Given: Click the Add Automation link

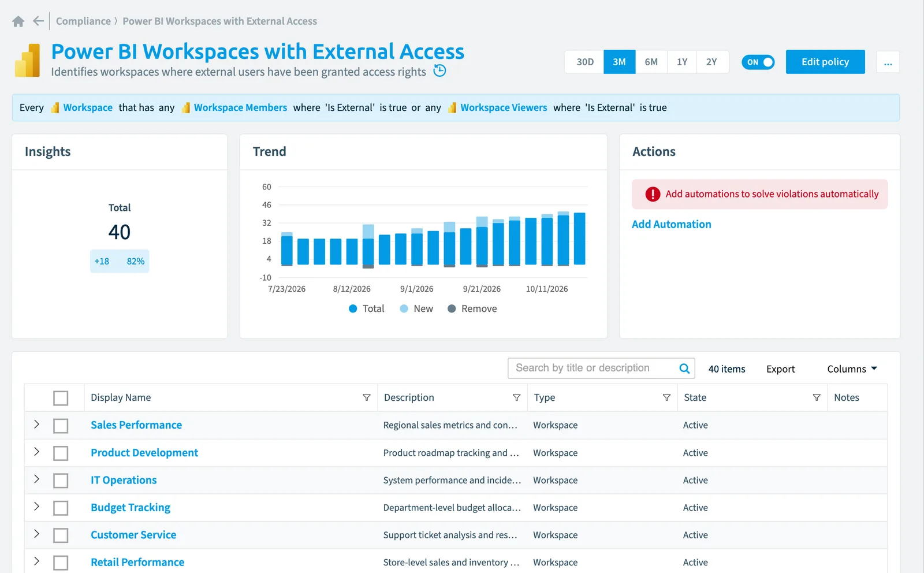Looking at the screenshot, I should tap(671, 224).
